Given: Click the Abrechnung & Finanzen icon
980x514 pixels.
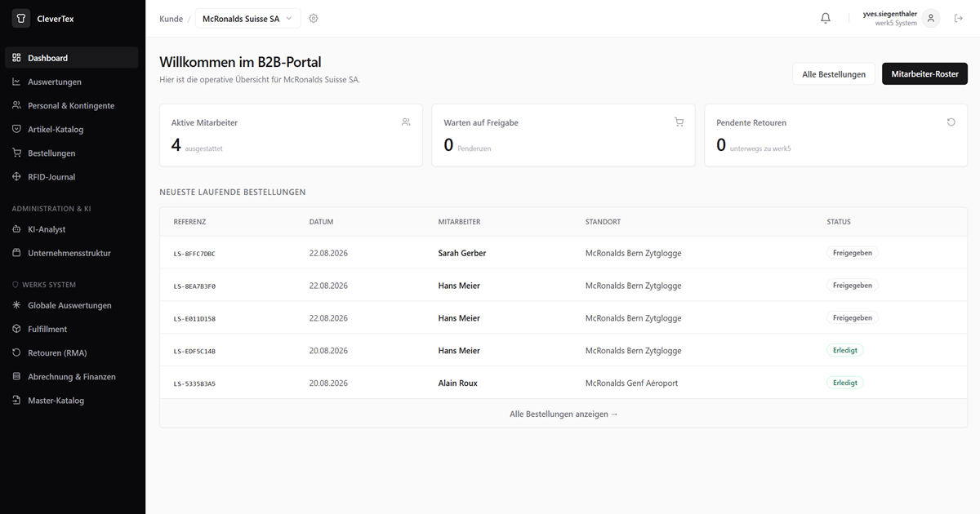Looking at the screenshot, I should pyautogui.click(x=17, y=376).
